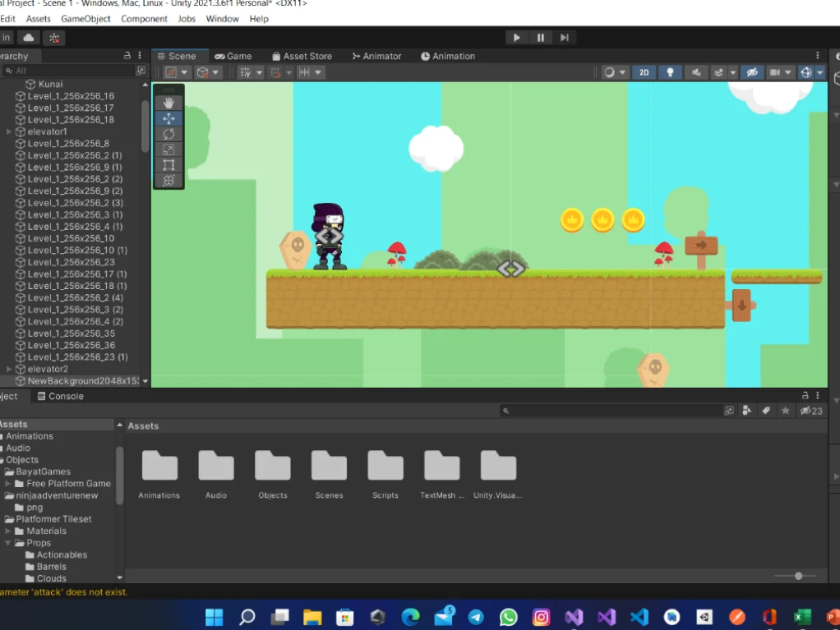Image resolution: width=840 pixels, height=630 pixels.
Task: Switch to the Animator tab
Action: pyautogui.click(x=376, y=56)
